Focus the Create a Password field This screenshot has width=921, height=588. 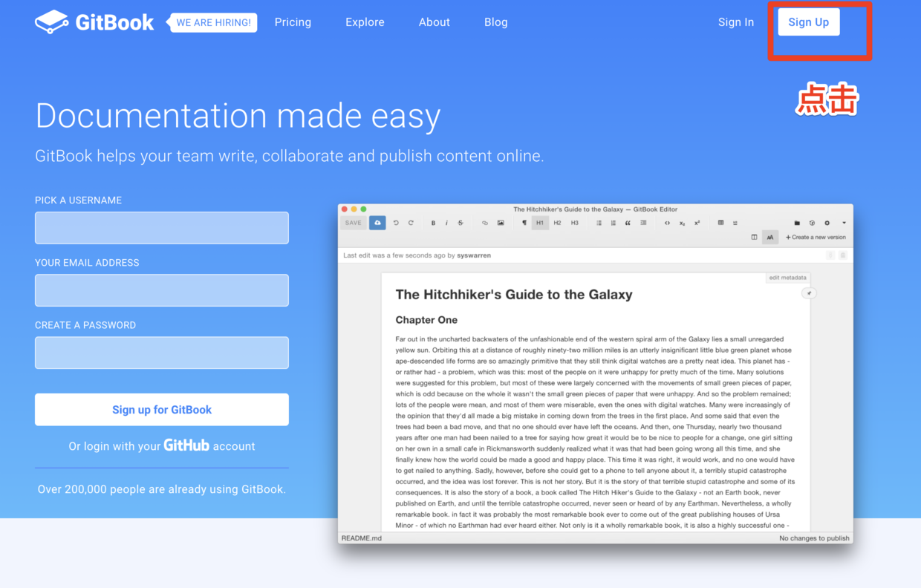point(162,353)
